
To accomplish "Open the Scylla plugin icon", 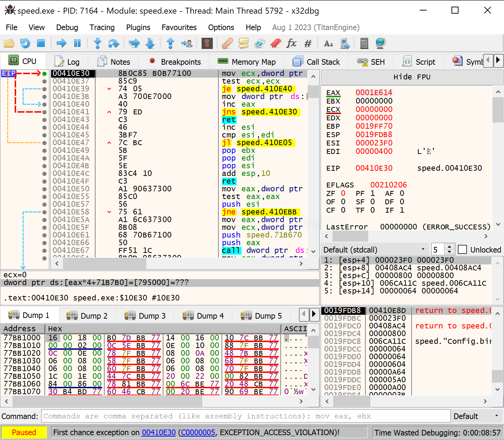I will pos(207,43).
